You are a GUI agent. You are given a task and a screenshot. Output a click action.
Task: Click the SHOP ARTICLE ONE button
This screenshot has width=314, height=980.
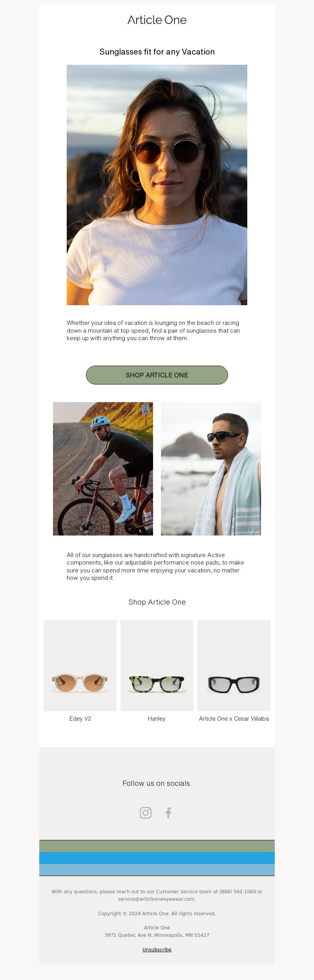click(157, 375)
